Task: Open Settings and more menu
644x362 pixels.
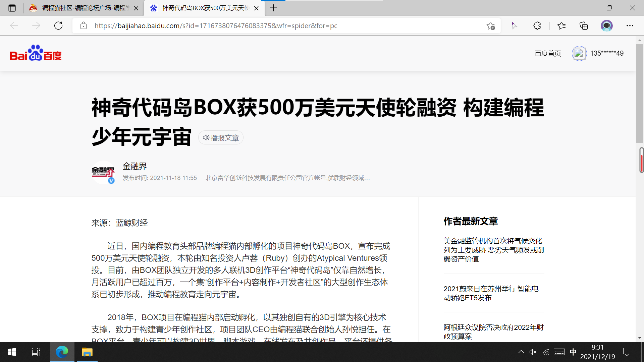Action: tap(630, 26)
